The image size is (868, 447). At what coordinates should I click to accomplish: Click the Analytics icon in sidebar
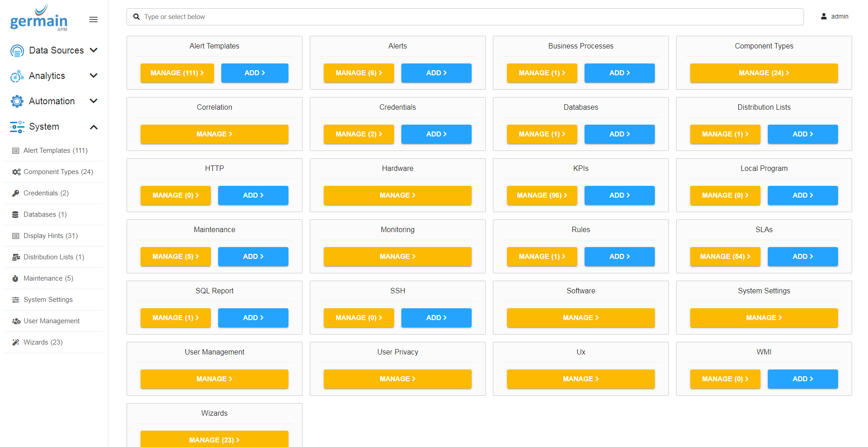click(17, 76)
